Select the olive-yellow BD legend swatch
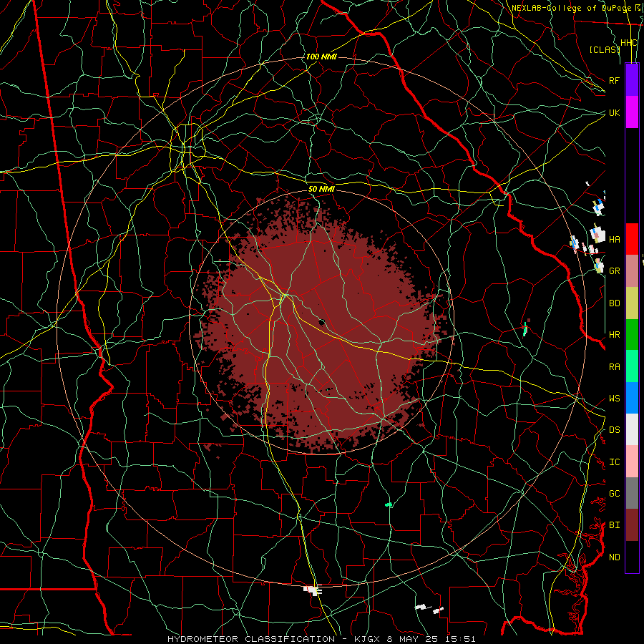The width and height of the screenshot is (644, 644). pyautogui.click(x=632, y=303)
